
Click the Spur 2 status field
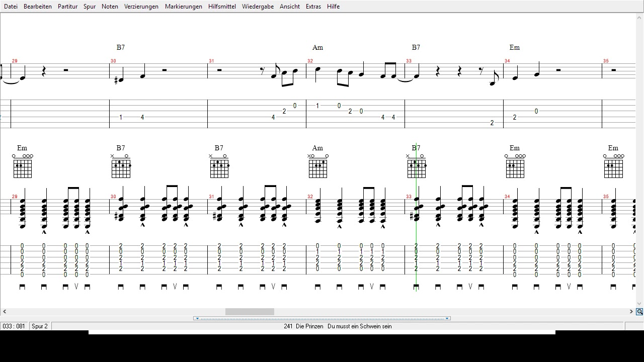40,326
